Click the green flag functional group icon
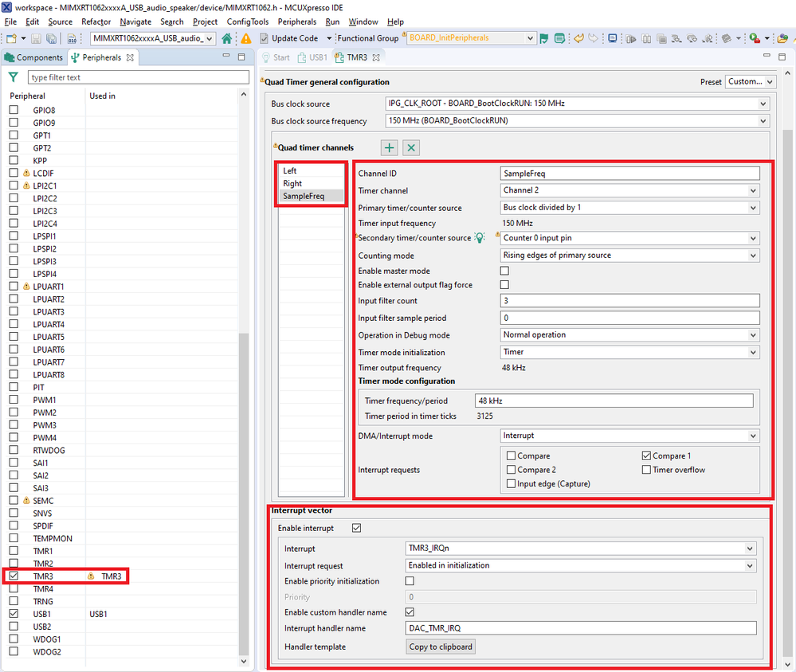796x672 pixels. (544, 38)
